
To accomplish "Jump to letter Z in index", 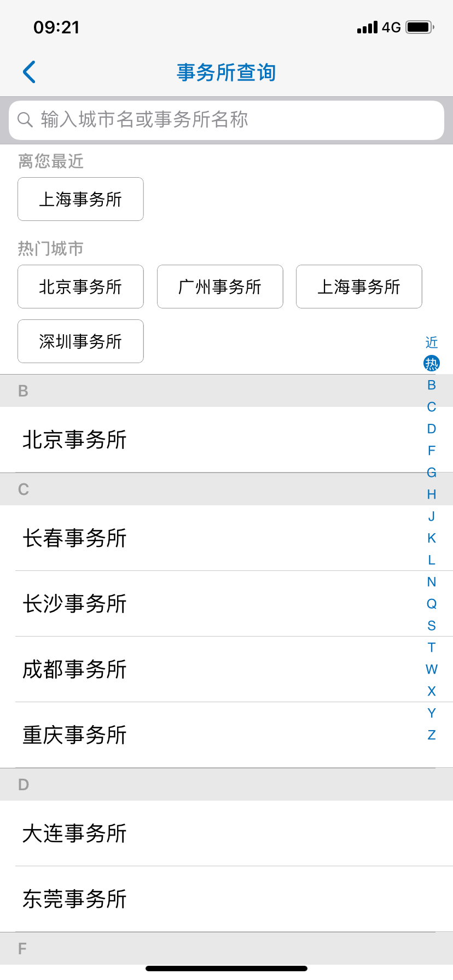I will coord(432,735).
